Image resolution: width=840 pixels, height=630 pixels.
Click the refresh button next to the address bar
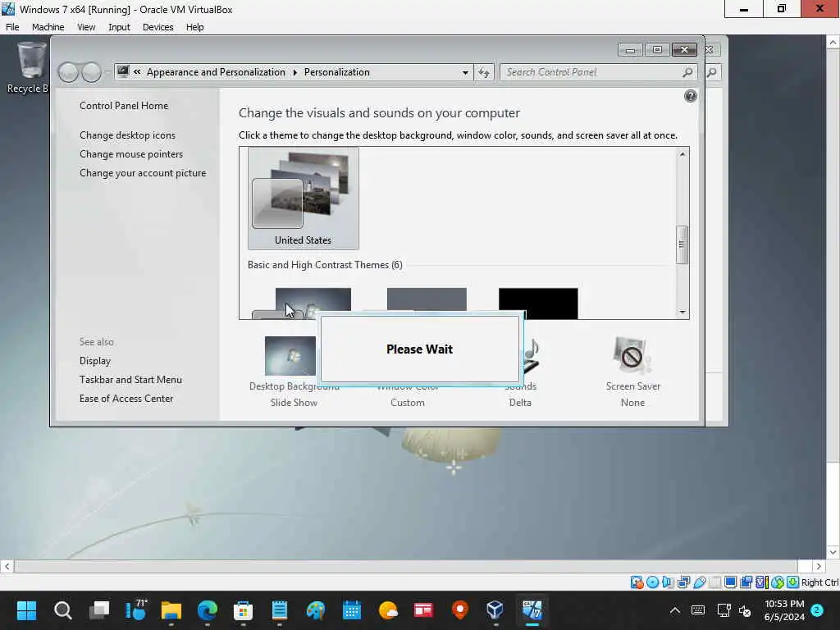(484, 72)
